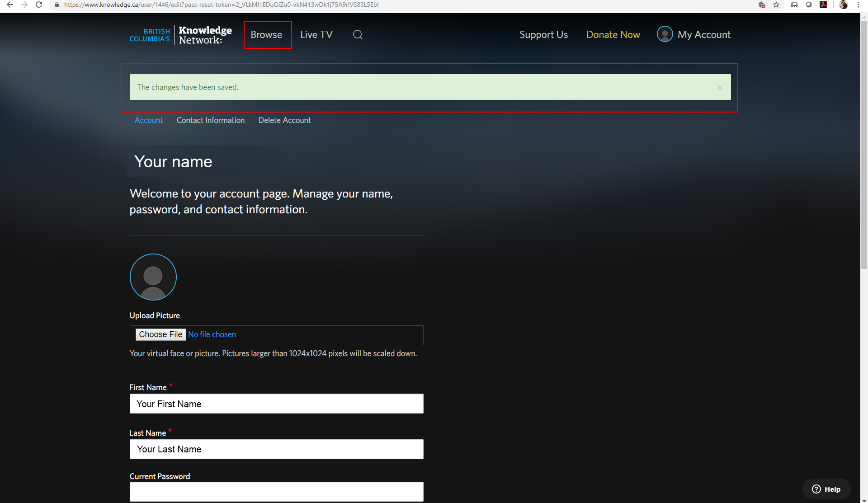Screen dimensions: 868x503
Task: Open Chrome's three-dot menu
Action: (858, 5)
